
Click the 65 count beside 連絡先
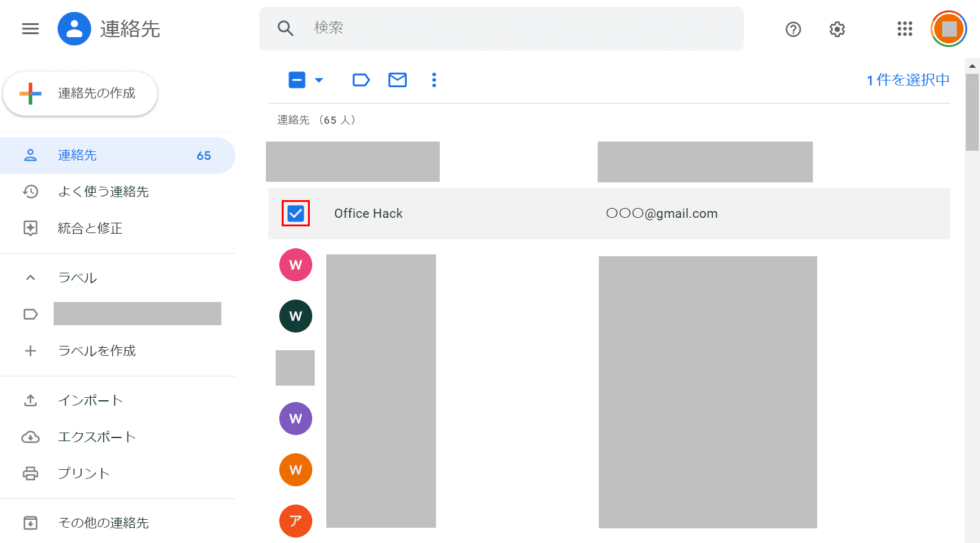click(204, 156)
